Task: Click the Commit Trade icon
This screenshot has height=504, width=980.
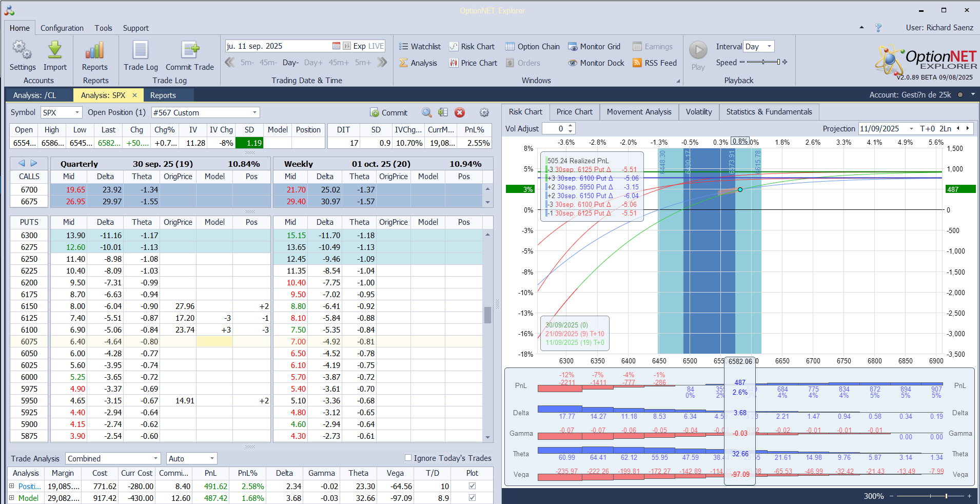Action: [189, 50]
